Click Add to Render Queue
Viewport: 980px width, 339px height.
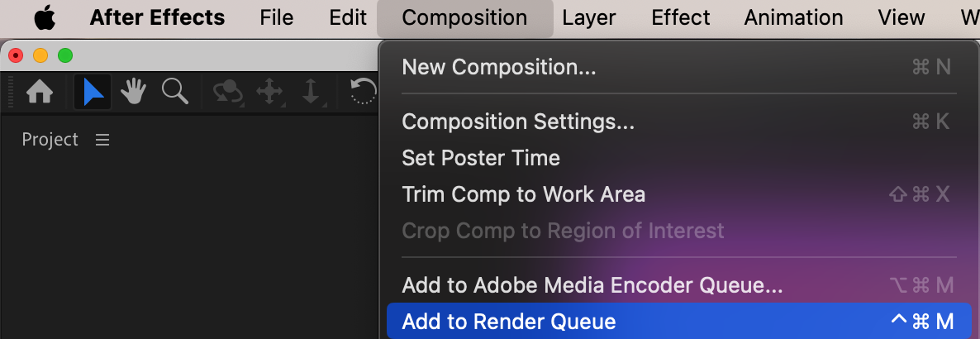pyautogui.click(x=509, y=322)
